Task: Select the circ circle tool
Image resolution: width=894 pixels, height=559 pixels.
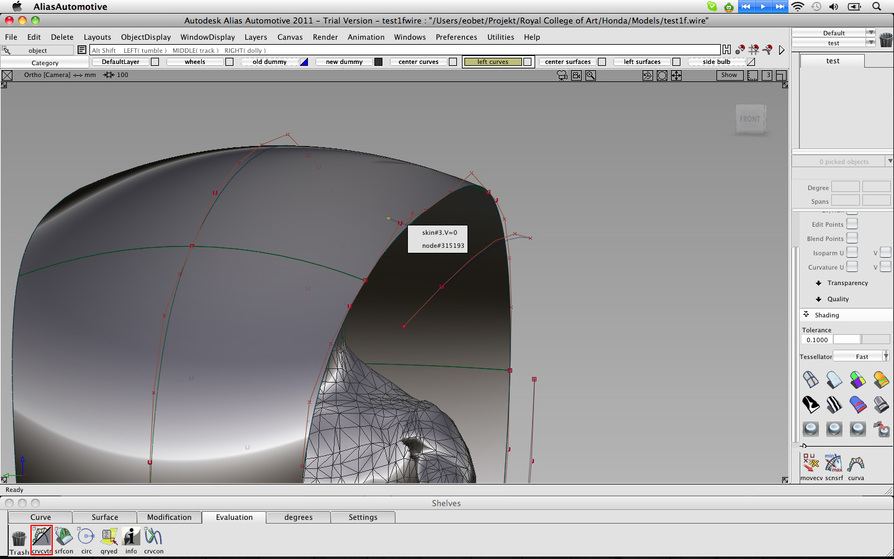Action: [x=86, y=538]
